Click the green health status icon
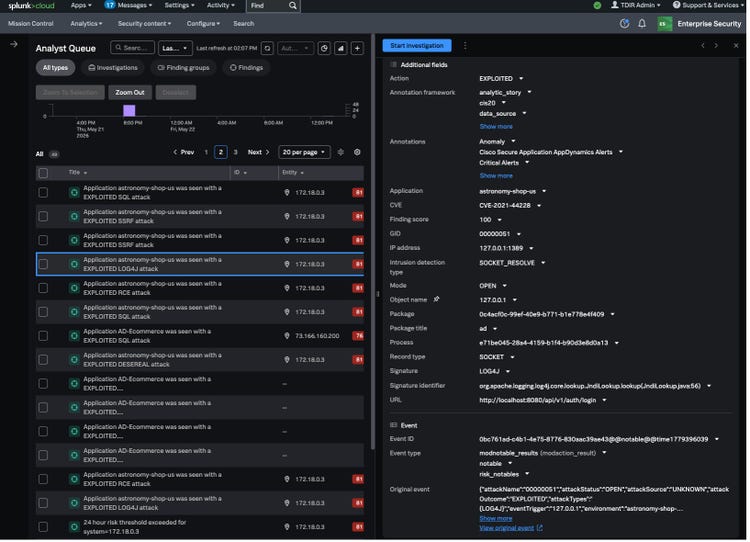 (x=598, y=6)
